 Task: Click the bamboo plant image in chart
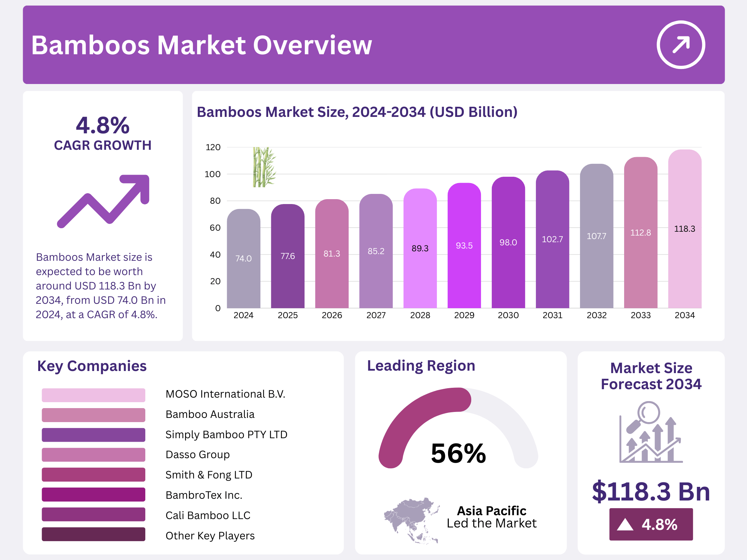coord(264,167)
